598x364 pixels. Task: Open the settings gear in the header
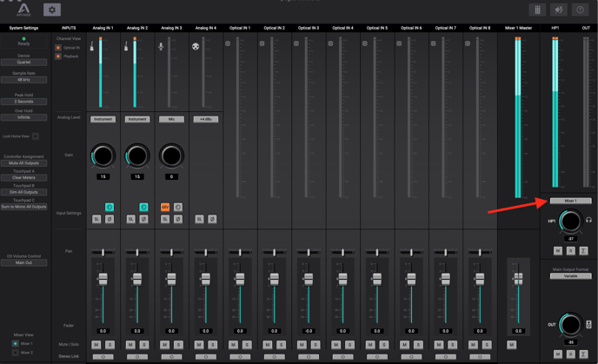tap(52, 10)
